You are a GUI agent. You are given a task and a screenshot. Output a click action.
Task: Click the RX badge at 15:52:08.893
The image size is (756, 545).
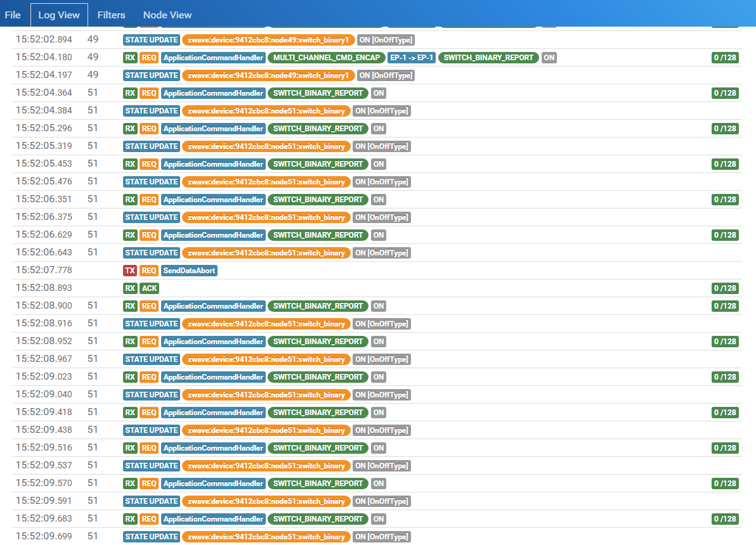point(130,288)
